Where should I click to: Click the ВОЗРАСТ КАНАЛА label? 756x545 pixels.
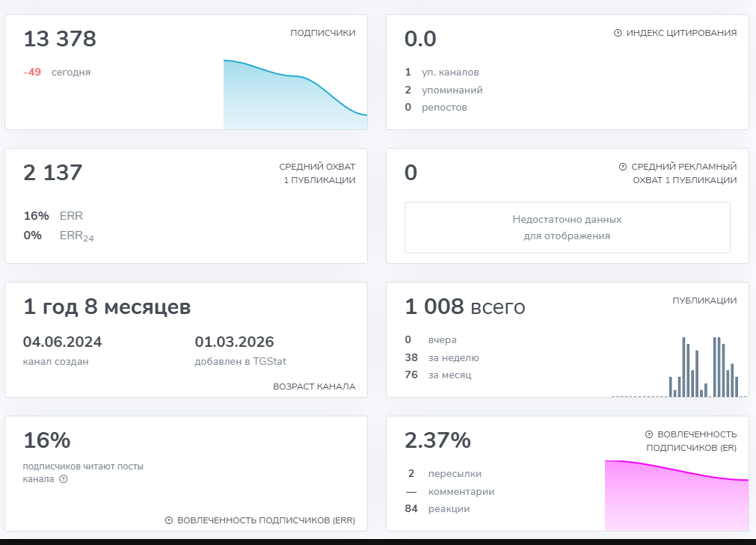point(314,387)
